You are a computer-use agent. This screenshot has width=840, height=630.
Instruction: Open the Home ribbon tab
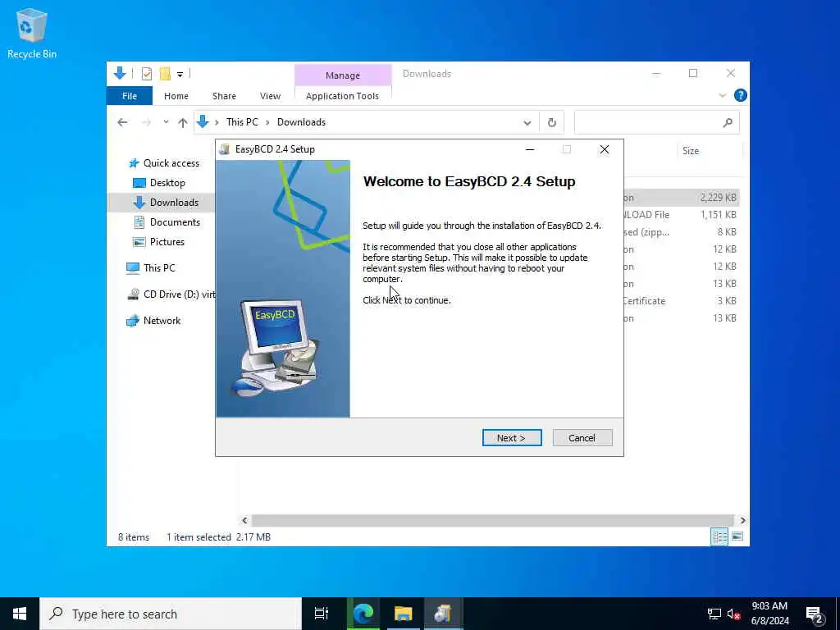176,96
